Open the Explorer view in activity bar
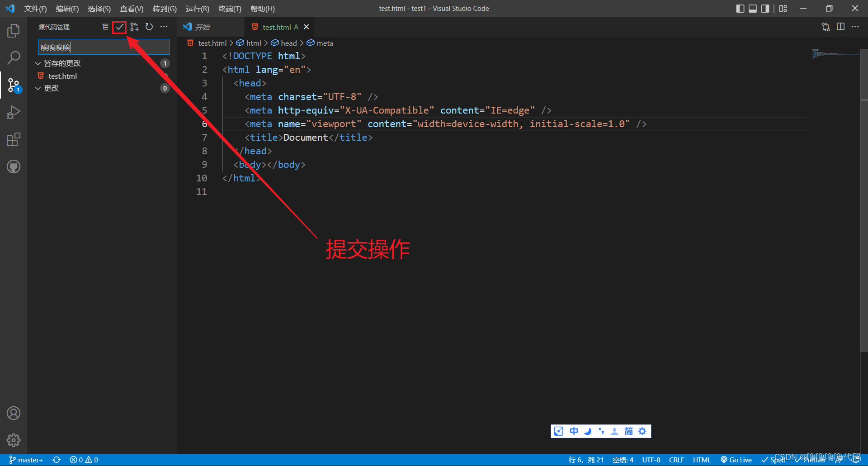The width and height of the screenshot is (868, 466). [x=14, y=31]
